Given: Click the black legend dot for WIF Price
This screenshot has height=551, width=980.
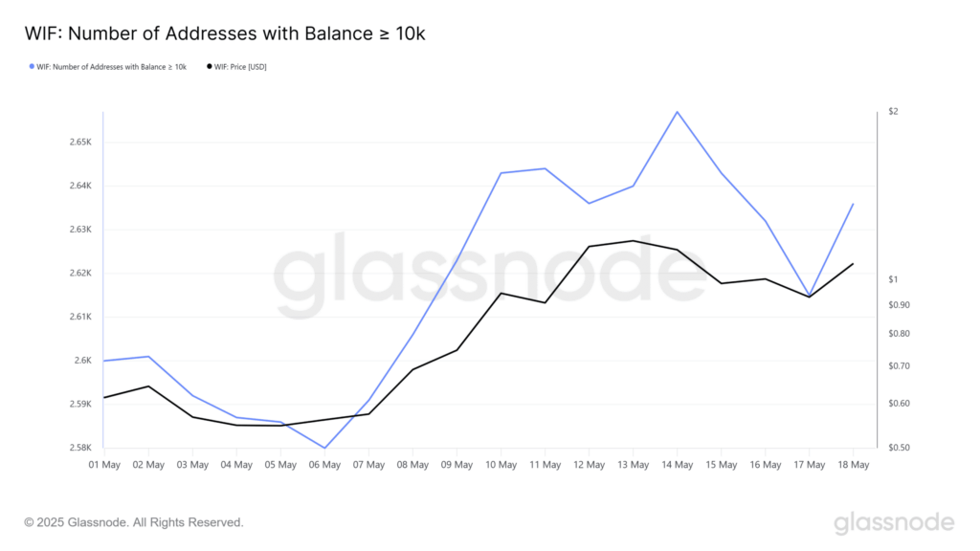Looking at the screenshot, I should tap(210, 67).
